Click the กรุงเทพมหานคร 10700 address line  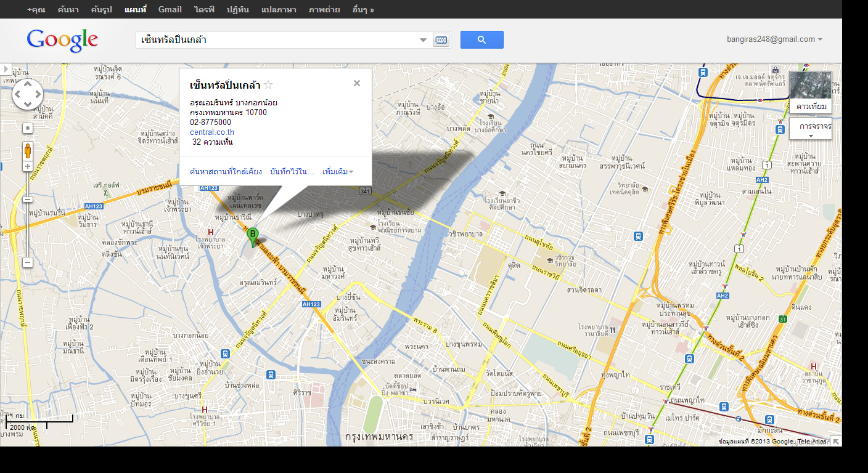point(228,113)
